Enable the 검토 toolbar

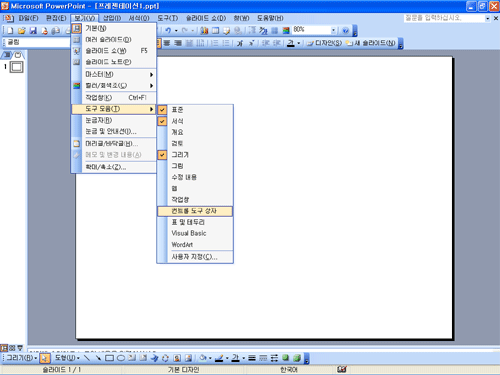195,144
